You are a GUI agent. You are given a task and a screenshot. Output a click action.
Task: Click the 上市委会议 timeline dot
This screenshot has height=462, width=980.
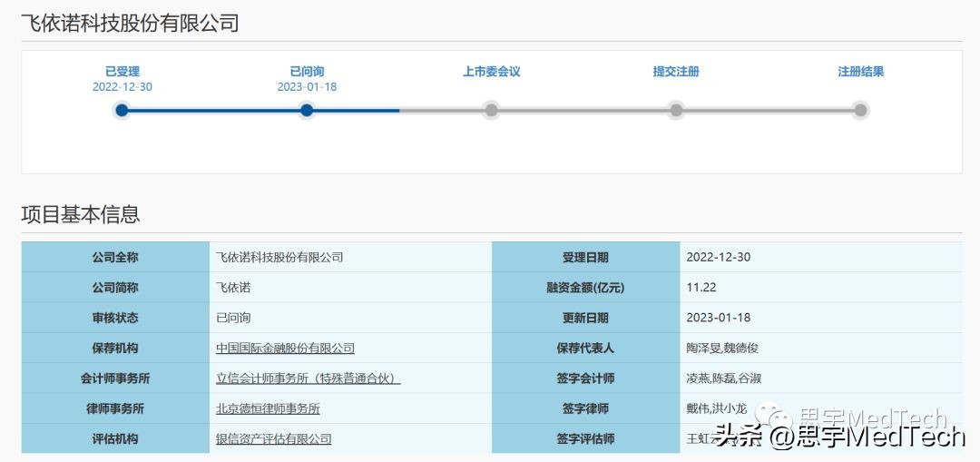coord(491,111)
